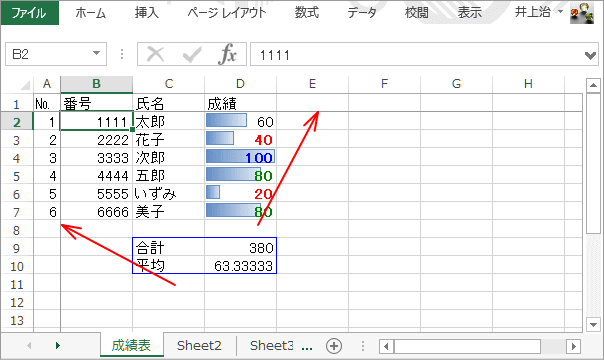This screenshot has width=604, height=360.
Task: Click the red score cell 40
Action: [x=240, y=139]
